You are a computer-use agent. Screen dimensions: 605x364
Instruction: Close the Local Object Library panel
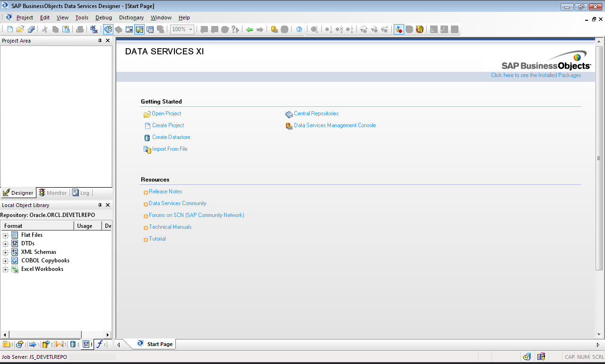[108, 205]
